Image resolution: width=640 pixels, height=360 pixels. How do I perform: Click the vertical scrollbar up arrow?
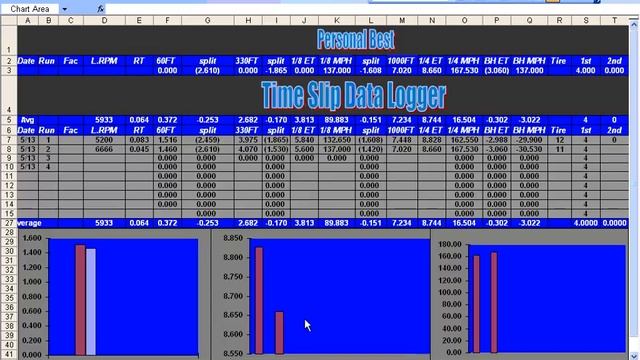634,24
